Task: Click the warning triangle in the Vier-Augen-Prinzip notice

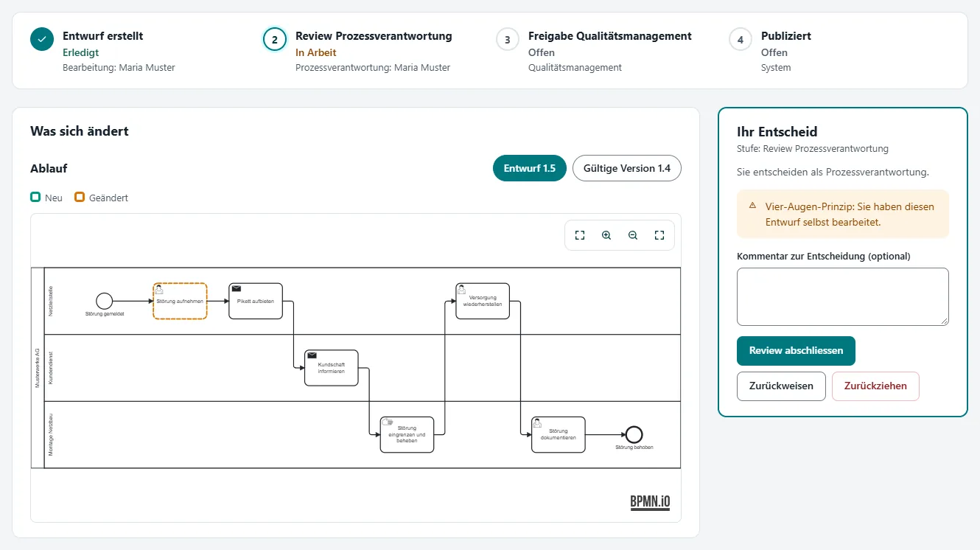Action: pos(753,206)
